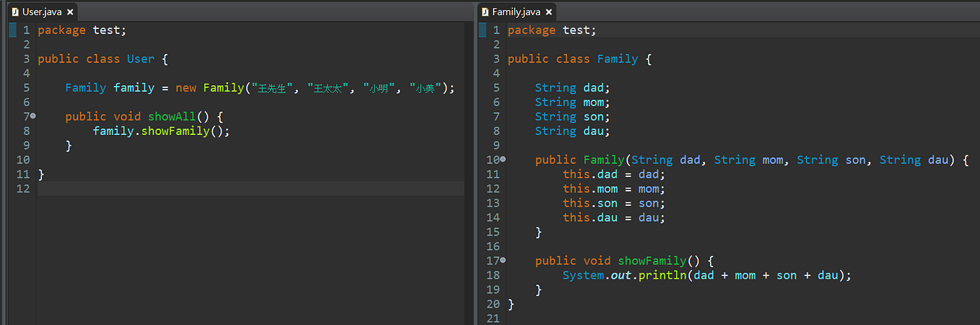Click the Java file icon on Family.java tab

(485, 12)
